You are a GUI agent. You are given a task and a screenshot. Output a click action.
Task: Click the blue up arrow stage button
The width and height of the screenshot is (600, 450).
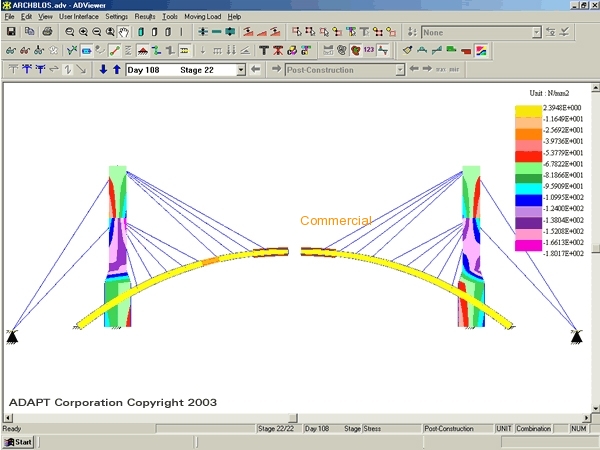(x=117, y=69)
